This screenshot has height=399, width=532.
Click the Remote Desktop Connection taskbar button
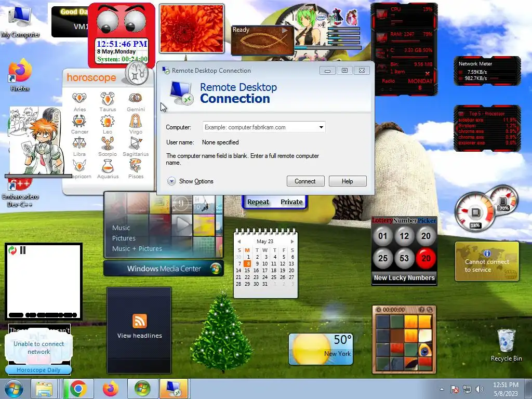174,389
